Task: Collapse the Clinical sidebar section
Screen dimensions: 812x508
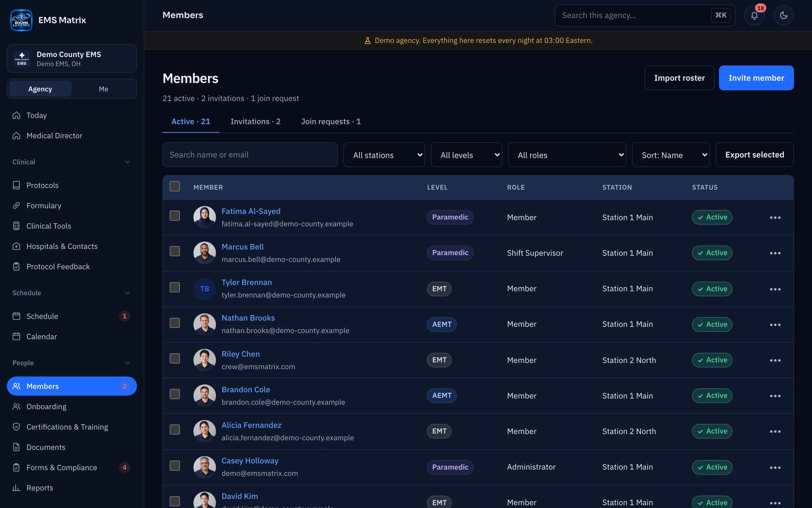Action: coord(72,162)
